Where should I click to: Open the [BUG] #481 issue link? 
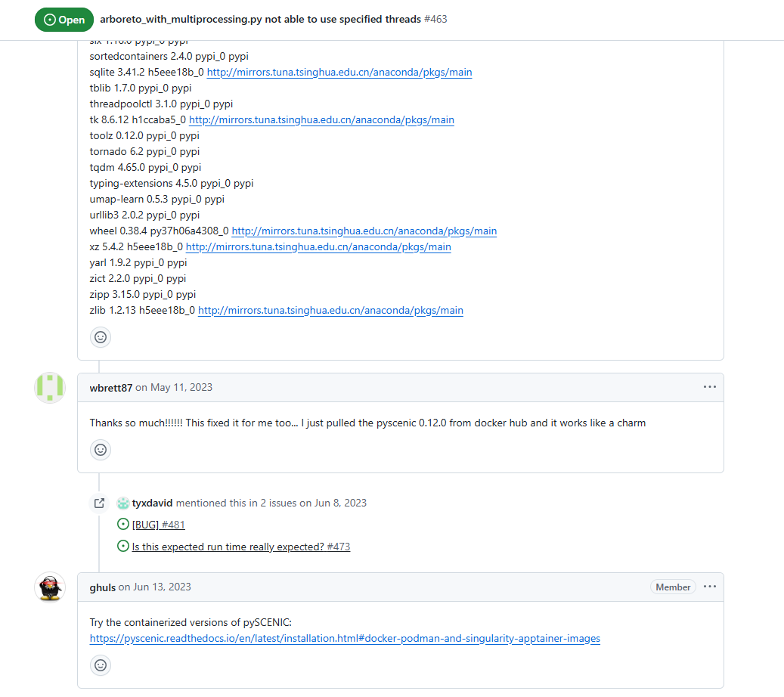point(159,525)
